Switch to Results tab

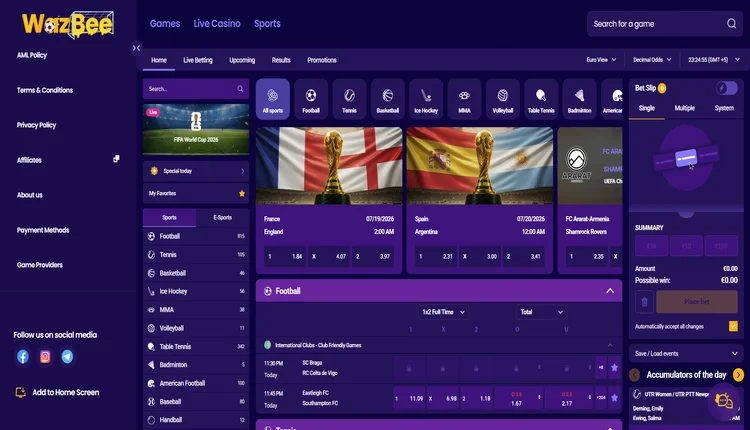(x=281, y=60)
